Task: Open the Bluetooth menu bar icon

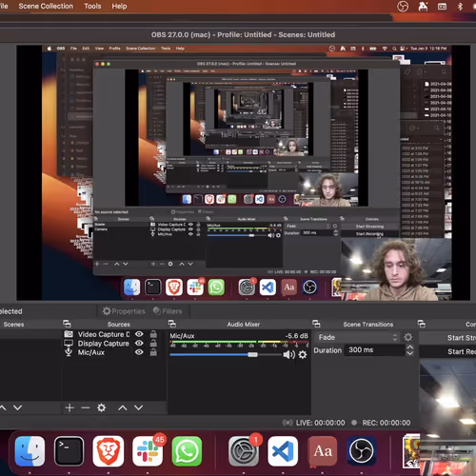Action: (x=460, y=7)
